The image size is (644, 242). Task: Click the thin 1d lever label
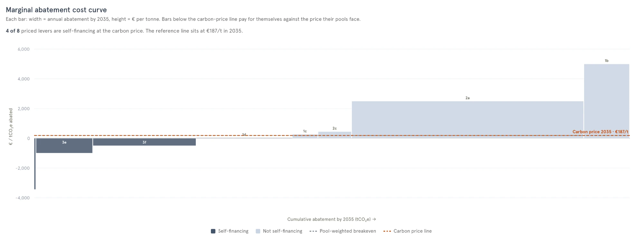[244, 135]
